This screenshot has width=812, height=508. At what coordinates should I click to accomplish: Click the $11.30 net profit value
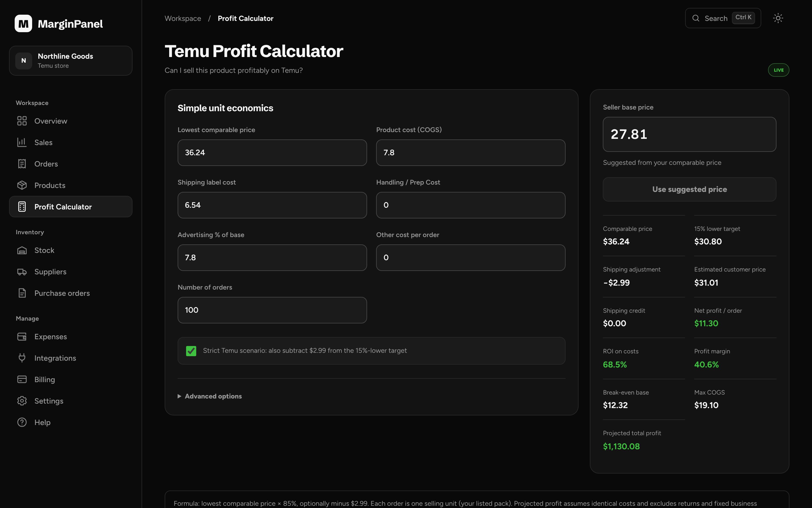[706, 323]
